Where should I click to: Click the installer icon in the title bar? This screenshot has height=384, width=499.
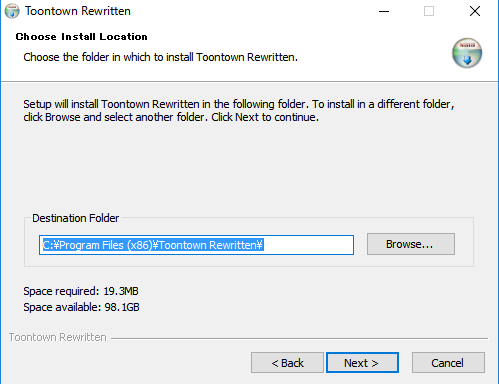[12, 11]
